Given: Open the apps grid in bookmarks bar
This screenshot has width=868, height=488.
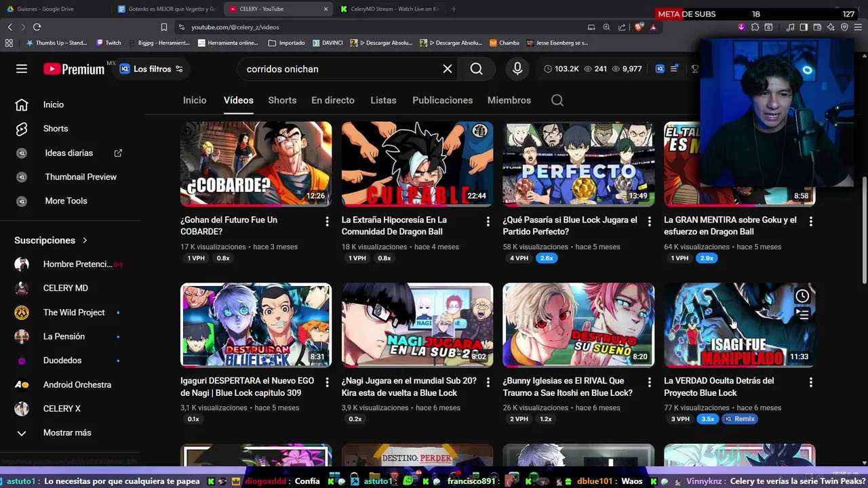Looking at the screenshot, I should [9, 43].
